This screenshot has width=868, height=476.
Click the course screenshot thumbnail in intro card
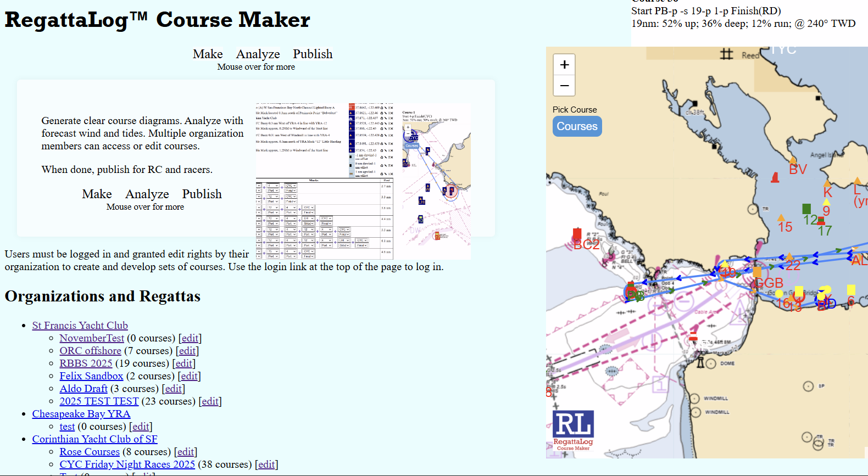coord(363,181)
